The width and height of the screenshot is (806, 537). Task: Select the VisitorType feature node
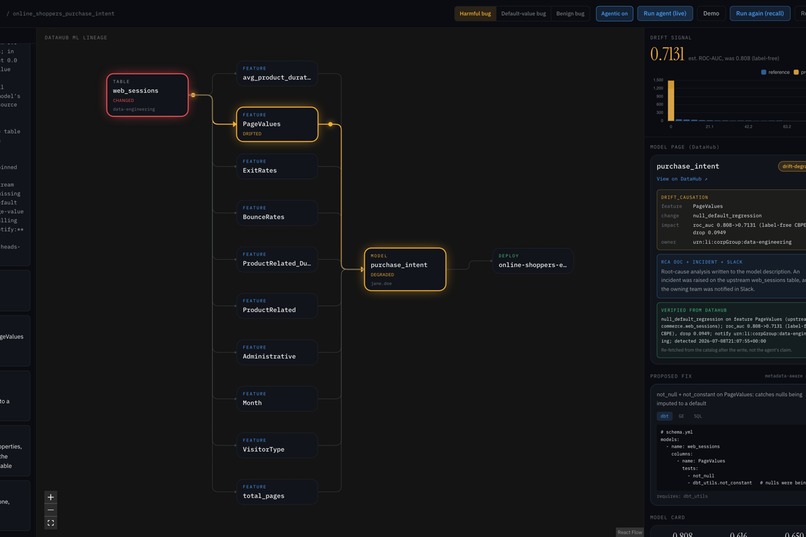(277, 446)
